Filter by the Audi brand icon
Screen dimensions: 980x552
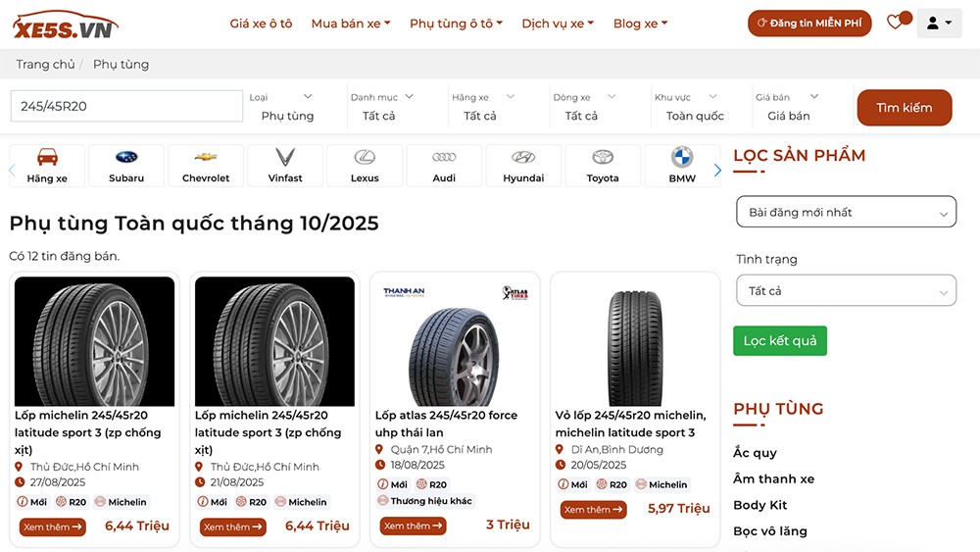444,166
